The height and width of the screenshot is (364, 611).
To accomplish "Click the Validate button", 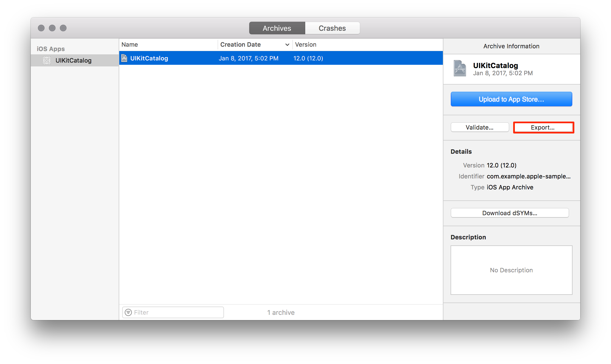I will (x=480, y=127).
